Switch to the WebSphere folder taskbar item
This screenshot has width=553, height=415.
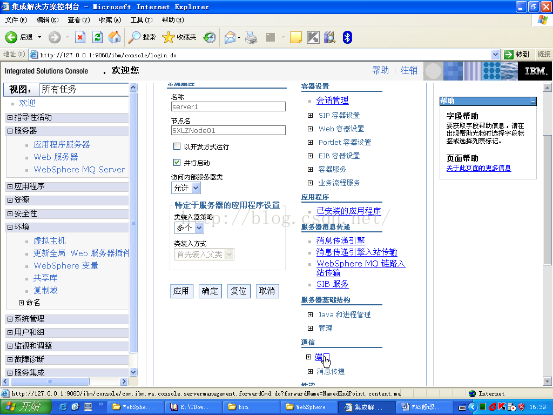point(310,407)
